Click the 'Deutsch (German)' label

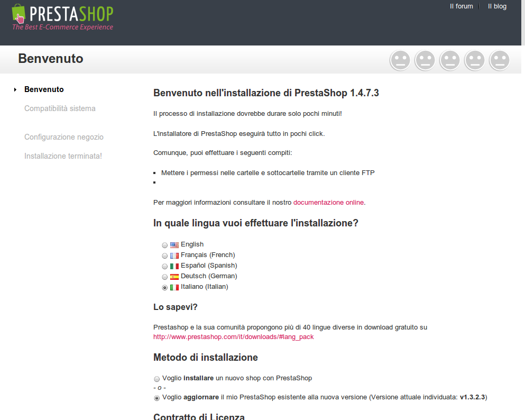click(x=209, y=276)
